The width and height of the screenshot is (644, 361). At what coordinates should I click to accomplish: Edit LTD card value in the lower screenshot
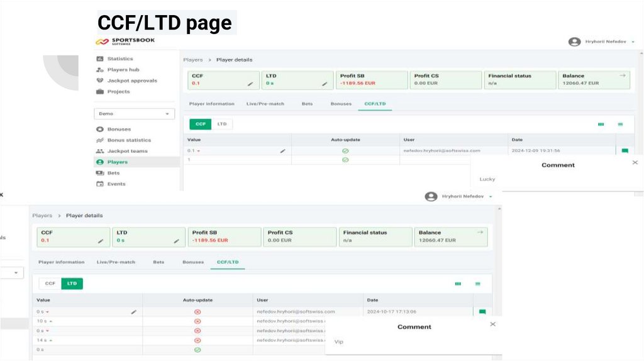click(176, 241)
